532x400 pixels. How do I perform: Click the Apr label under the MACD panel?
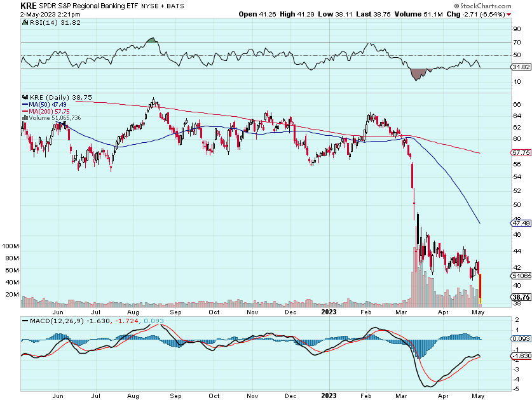pos(443,396)
